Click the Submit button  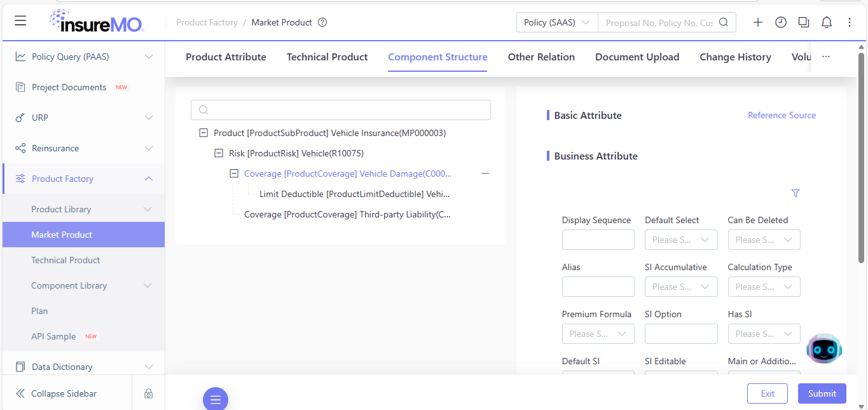[822, 393]
